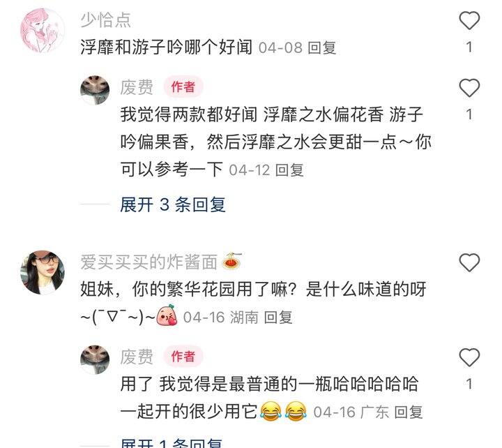Open 少恰点's pink avatar profile

(x=43, y=31)
